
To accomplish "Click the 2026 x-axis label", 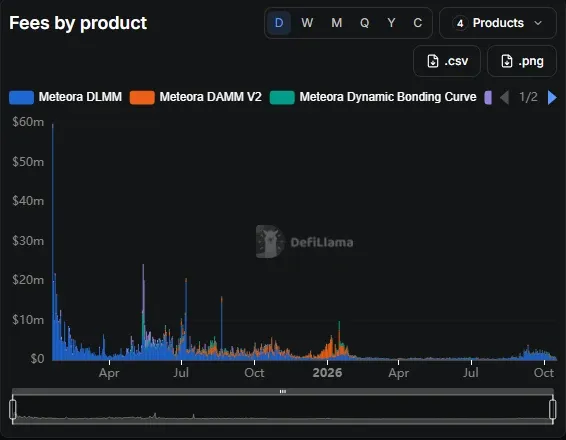I will point(327,373).
